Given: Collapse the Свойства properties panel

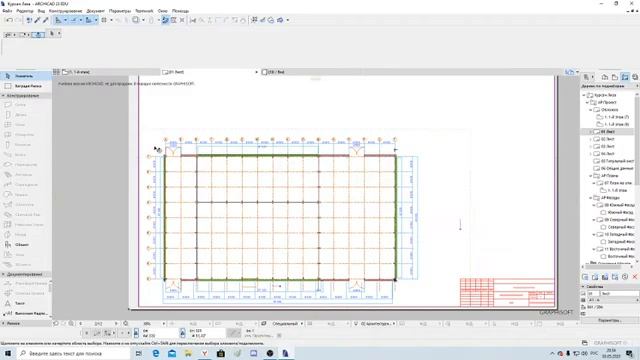Looking at the screenshot, I should (x=583, y=287).
